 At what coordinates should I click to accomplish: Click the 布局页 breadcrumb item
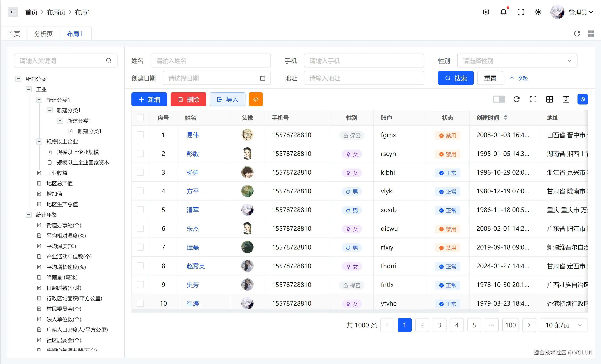[x=56, y=12]
